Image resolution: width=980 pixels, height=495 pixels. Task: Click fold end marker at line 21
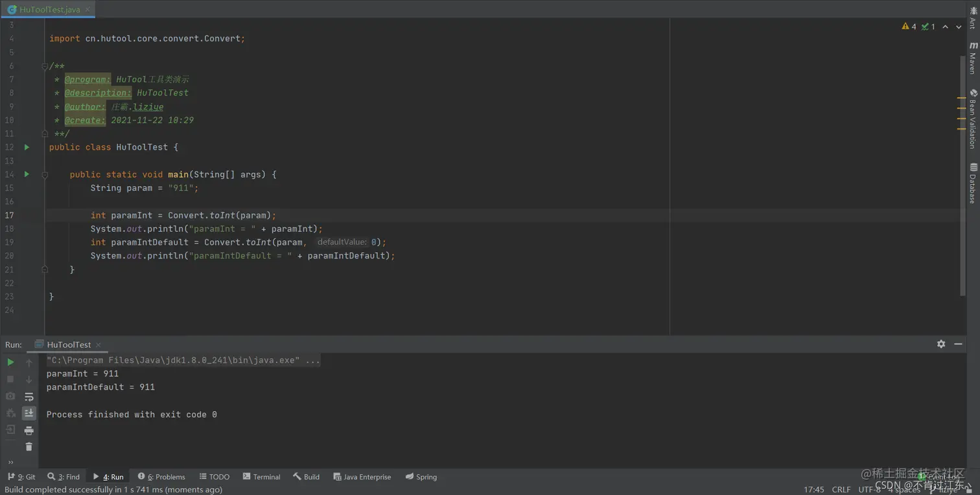click(x=45, y=269)
